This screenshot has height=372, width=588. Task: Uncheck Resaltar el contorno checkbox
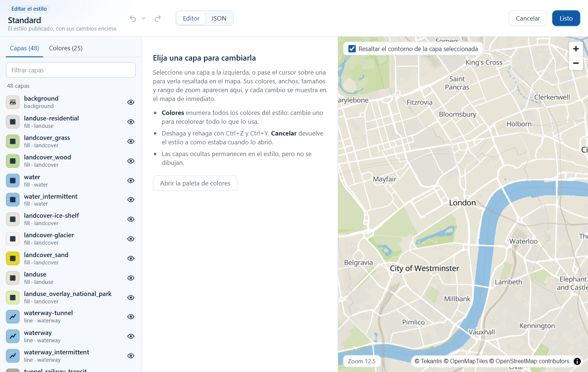[352, 49]
